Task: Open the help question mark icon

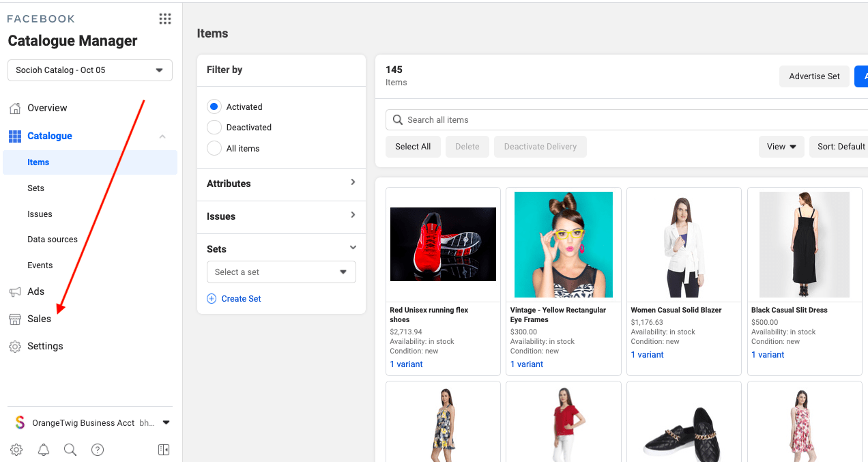Action: 98,450
